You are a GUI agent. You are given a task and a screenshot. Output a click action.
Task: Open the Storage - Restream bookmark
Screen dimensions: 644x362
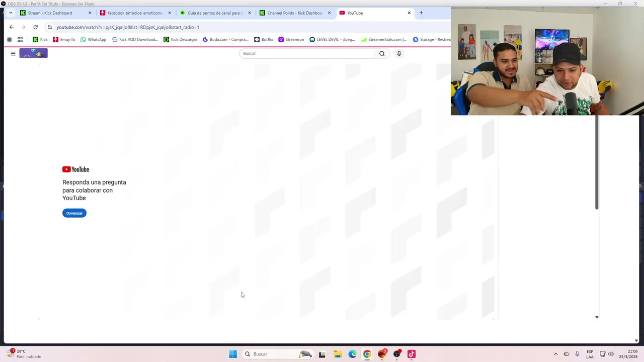click(432, 39)
